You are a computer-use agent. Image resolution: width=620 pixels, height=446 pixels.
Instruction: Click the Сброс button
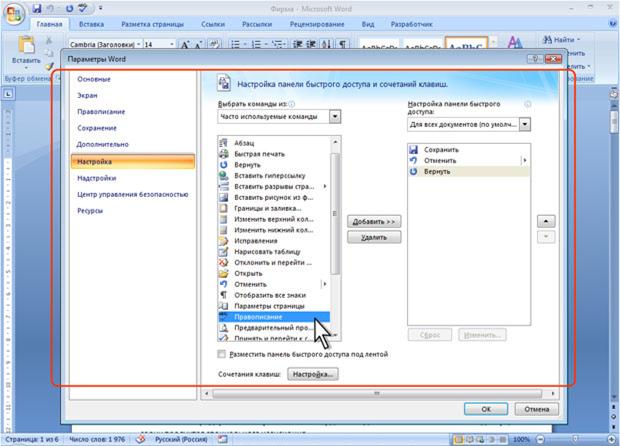(x=430, y=335)
